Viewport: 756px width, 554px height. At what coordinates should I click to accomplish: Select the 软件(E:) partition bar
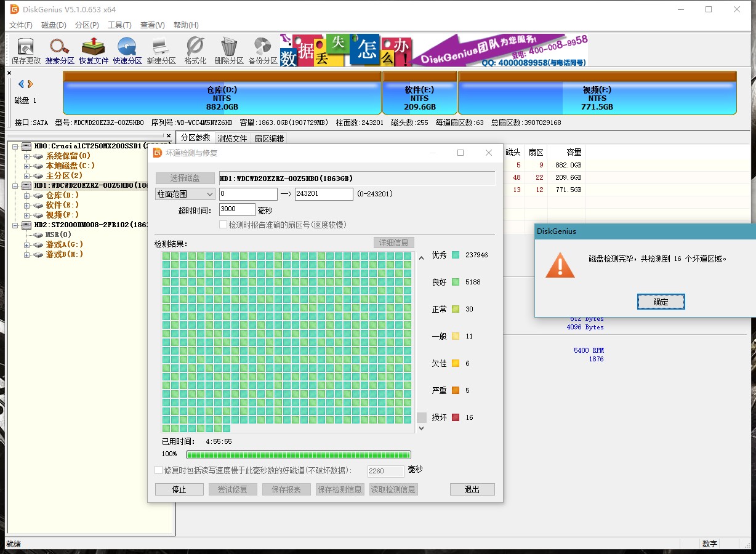coord(420,93)
